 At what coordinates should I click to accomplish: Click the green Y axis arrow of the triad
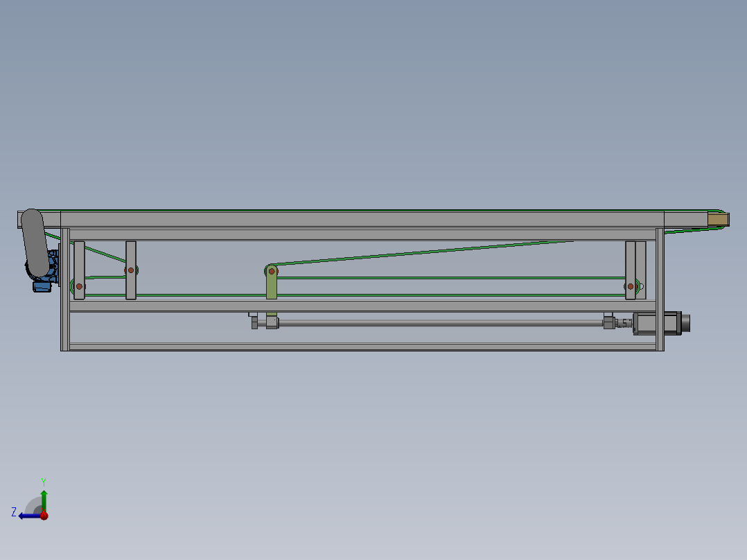tap(44, 500)
